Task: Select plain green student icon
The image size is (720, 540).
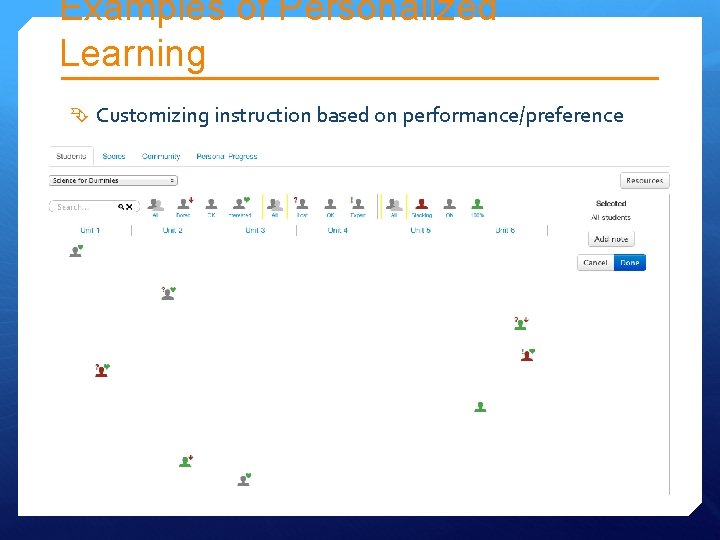Action: tap(480, 407)
